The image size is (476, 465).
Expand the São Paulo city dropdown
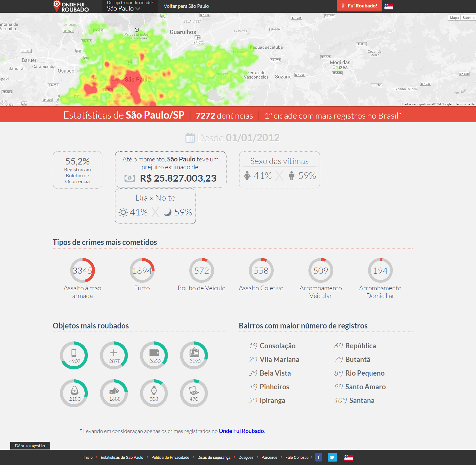[x=124, y=9]
